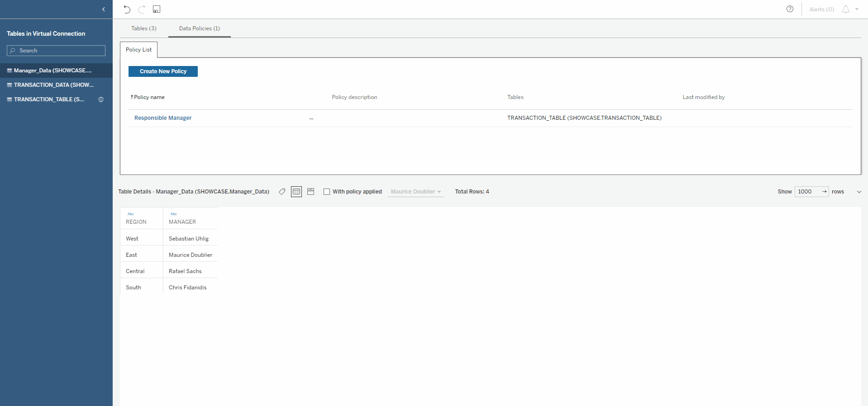868x406 pixels.
Task: Click the save disk icon
Action: click(157, 9)
